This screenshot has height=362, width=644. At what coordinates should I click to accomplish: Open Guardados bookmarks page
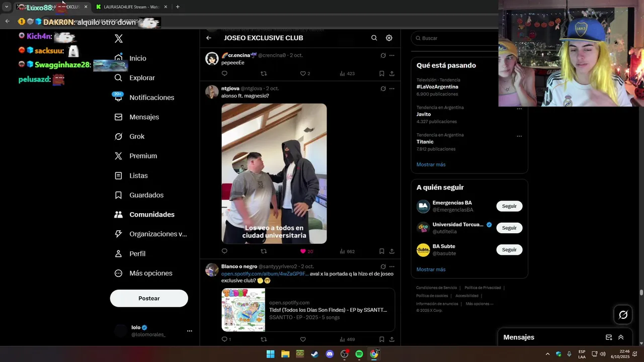[x=139, y=195]
